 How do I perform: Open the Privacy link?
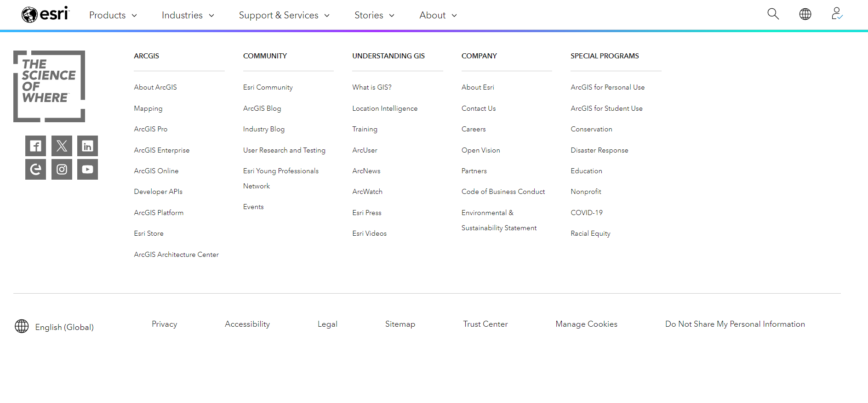(x=165, y=324)
